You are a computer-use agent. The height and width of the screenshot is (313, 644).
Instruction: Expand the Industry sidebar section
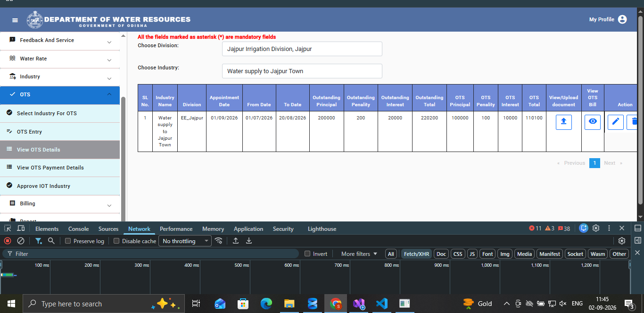point(60,77)
